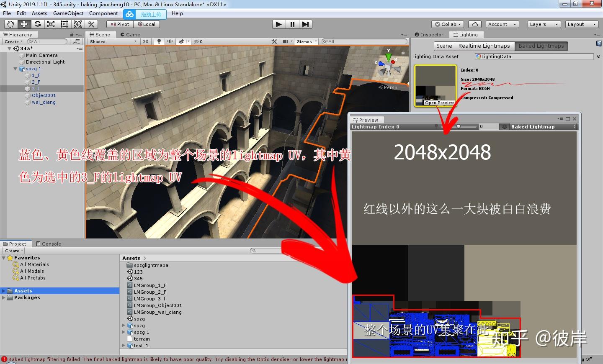
Task: Toggle Pivot/Center handle position
Action: 120,24
